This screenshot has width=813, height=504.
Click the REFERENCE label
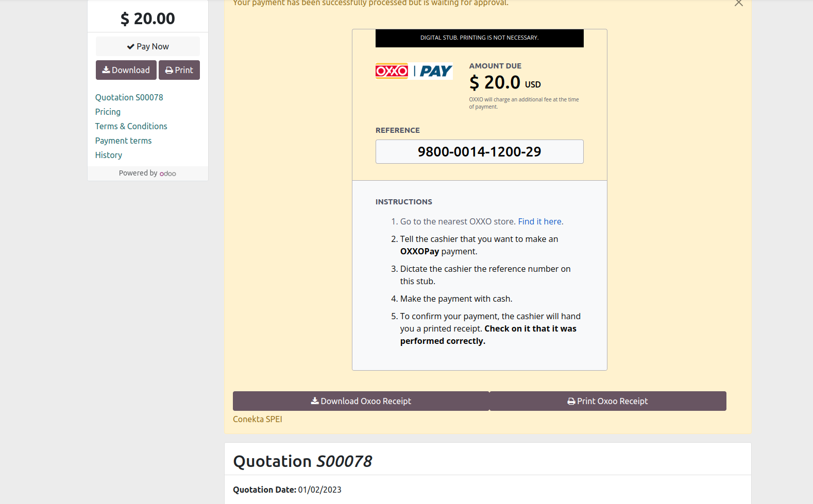point(398,130)
